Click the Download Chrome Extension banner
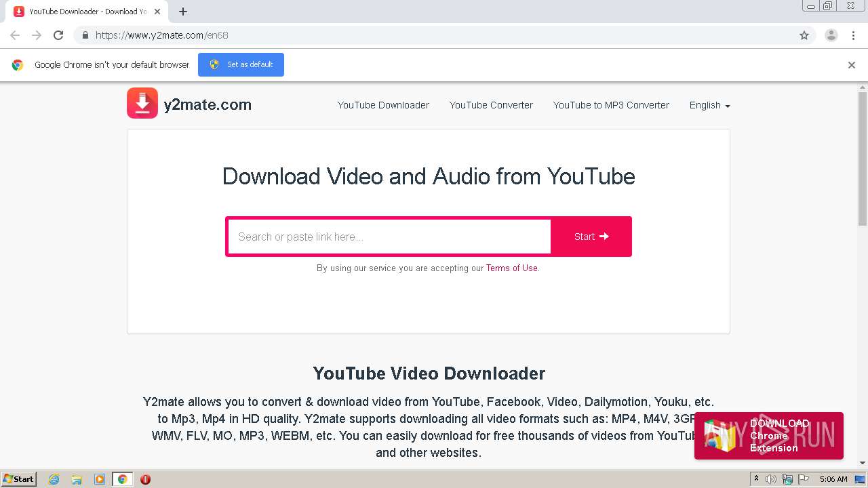Image resolution: width=868 pixels, height=488 pixels. pos(769,436)
